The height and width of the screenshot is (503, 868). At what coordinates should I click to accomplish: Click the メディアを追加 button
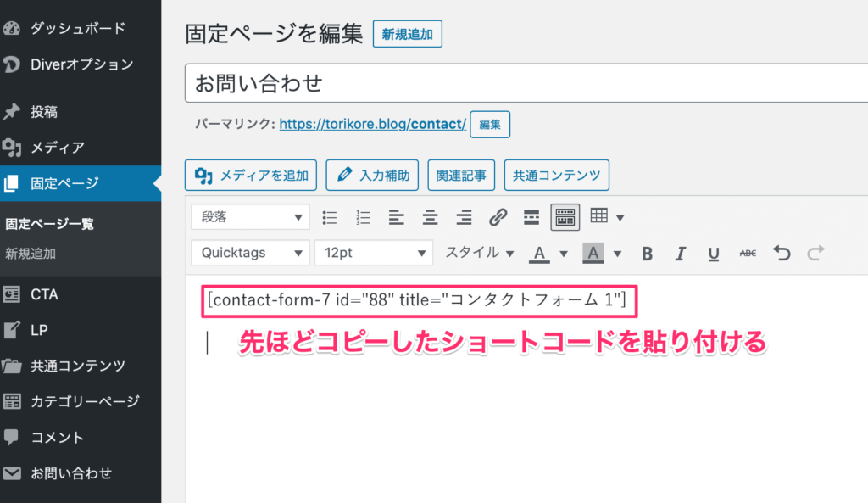click(x=251, y=176)
